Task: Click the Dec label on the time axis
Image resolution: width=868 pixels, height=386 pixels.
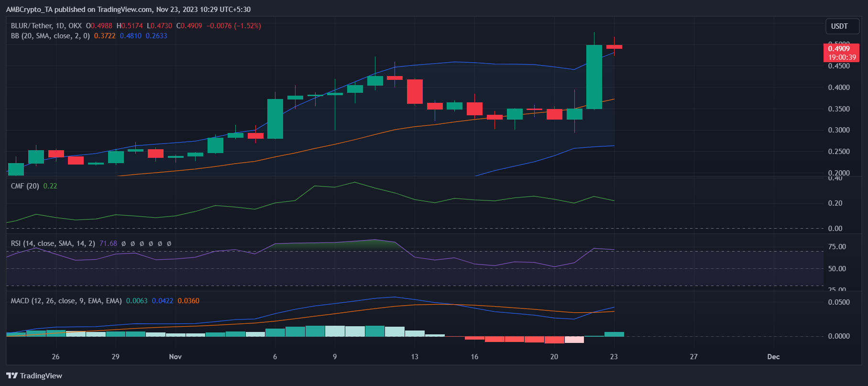Action: tap(773, 357)
